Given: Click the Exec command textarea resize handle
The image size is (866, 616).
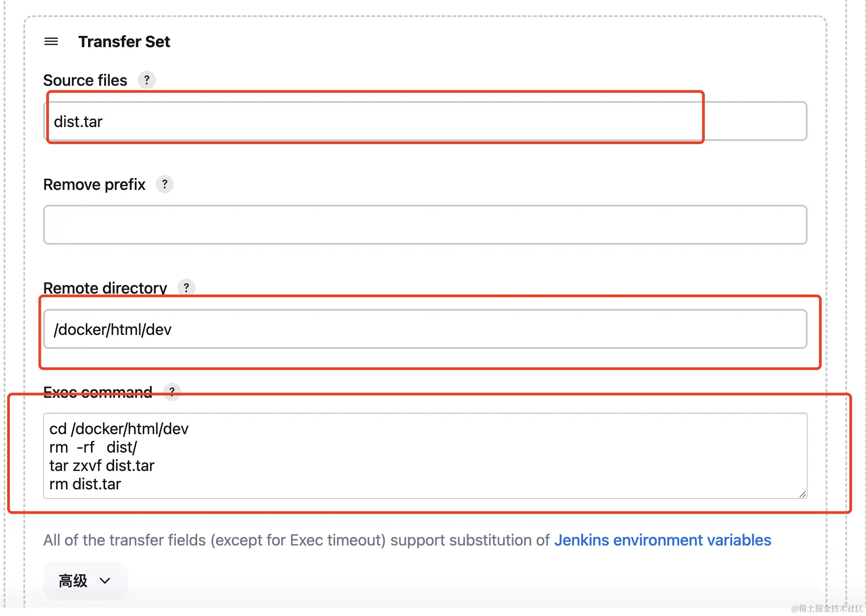Looking at the screenshot, I should click(803, 494).
